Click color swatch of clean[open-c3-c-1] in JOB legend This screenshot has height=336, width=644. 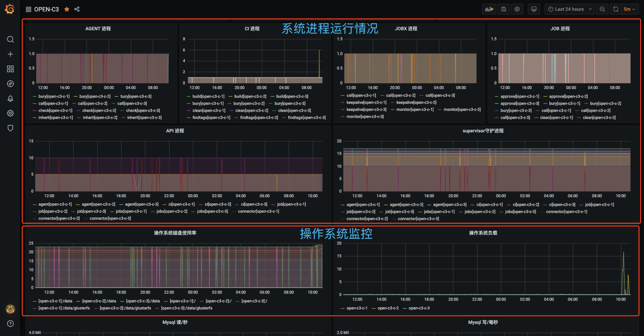coord(536,118)
